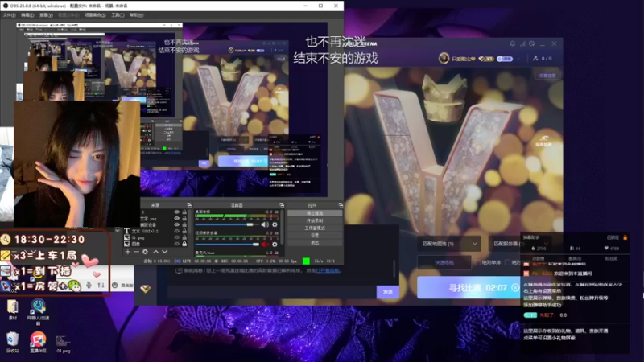Add a new source with the plus icon
644x362 pixels.
coord(128,252)
